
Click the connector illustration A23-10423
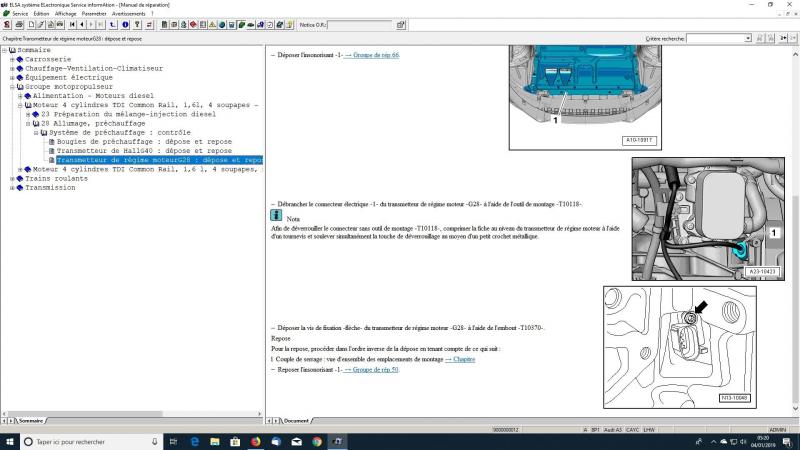(708, 219)
